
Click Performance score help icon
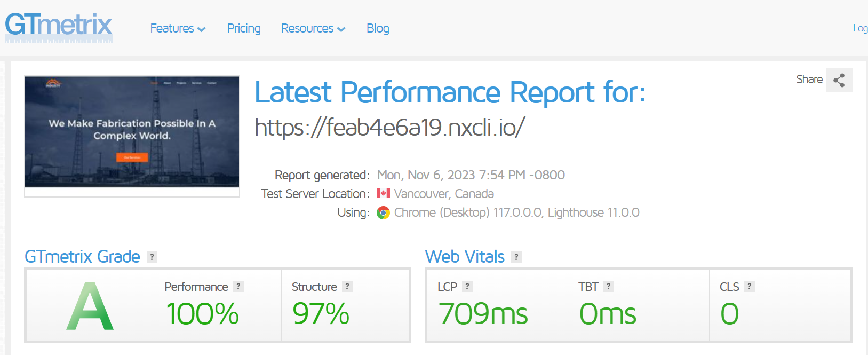[x=238, y=287]
